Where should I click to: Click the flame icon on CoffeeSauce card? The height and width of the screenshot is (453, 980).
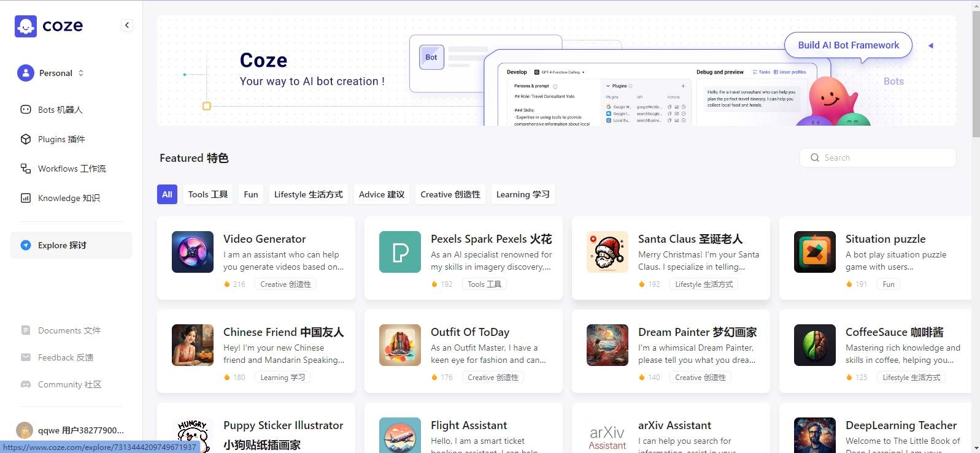coord(849,378)
